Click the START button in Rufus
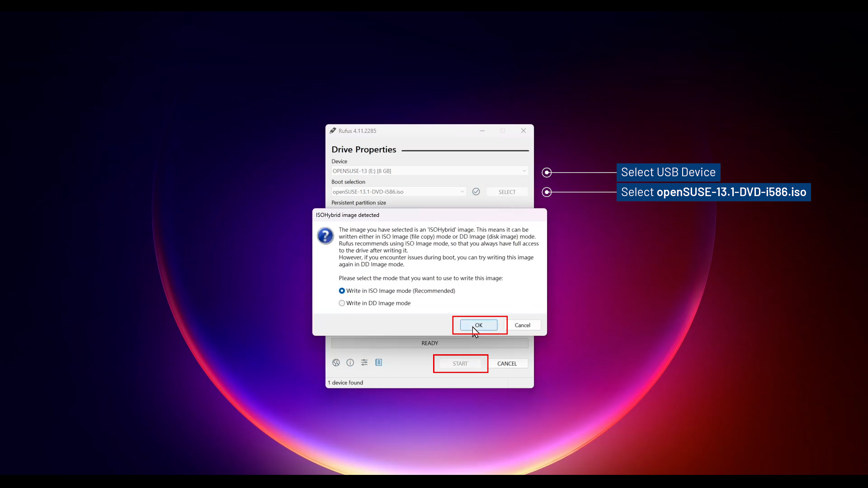This screenshot has width=868, height=488. tap(460, 364)
